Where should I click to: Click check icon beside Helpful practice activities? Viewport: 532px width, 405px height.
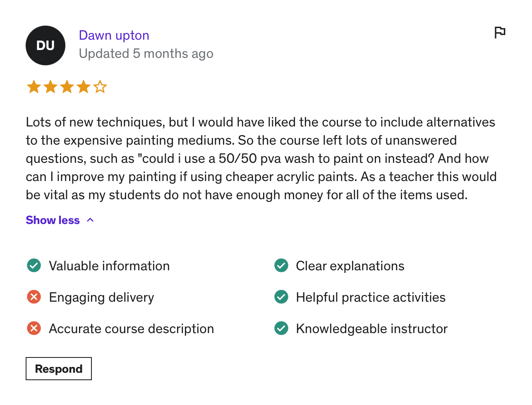click(281, 297)
